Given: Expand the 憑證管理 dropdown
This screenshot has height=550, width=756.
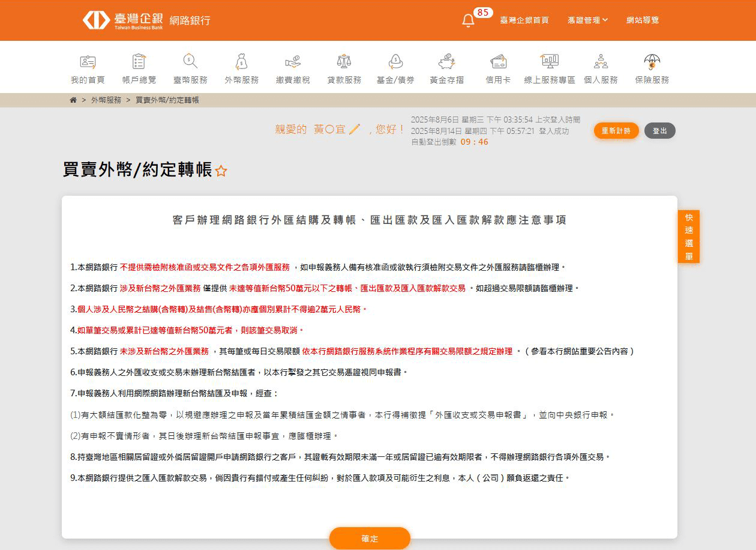Looking at the screenshot, I should point(587,20).
